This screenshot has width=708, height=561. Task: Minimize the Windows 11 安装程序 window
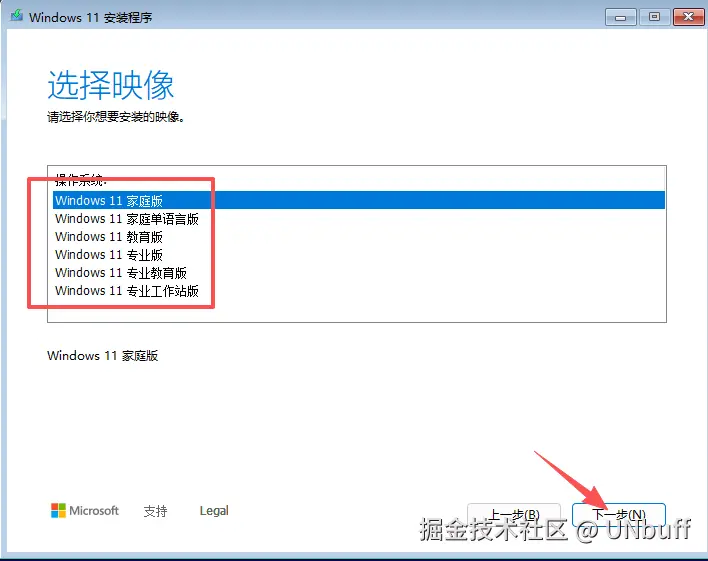click(620, 17)
